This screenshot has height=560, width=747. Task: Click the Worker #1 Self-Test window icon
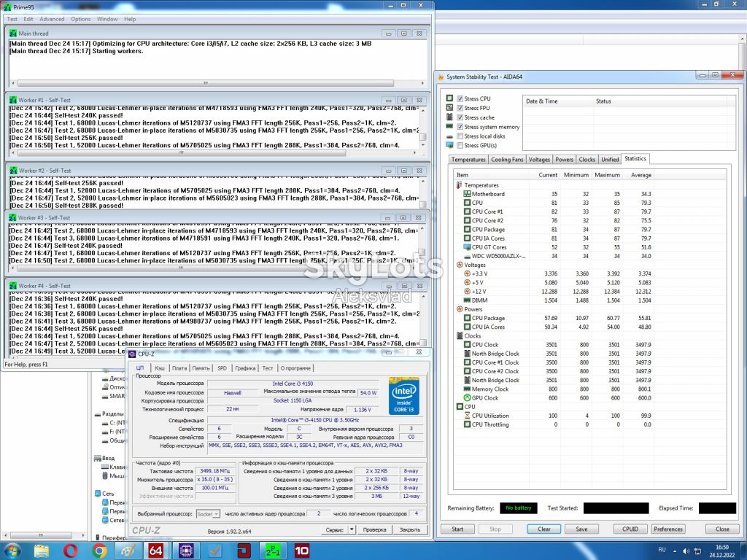coord(13,100)
